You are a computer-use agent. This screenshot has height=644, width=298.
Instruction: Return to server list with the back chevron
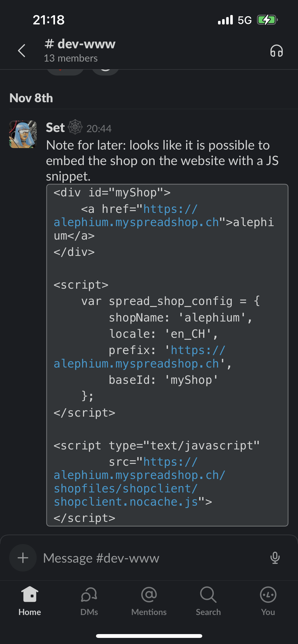[x=22, y=50]
